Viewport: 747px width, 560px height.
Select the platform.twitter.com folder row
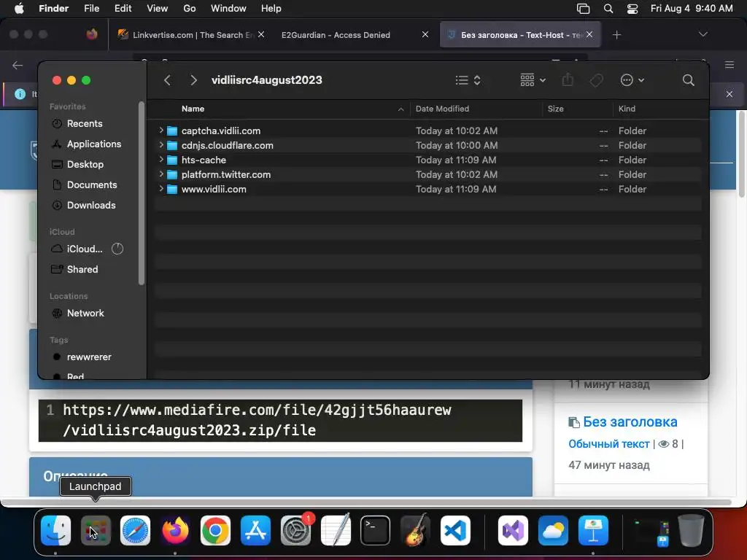point(427,174)
